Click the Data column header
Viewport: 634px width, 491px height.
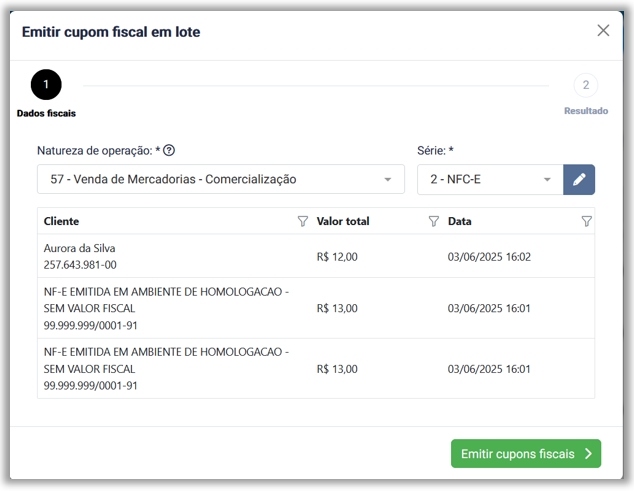[x=460, y=221]
